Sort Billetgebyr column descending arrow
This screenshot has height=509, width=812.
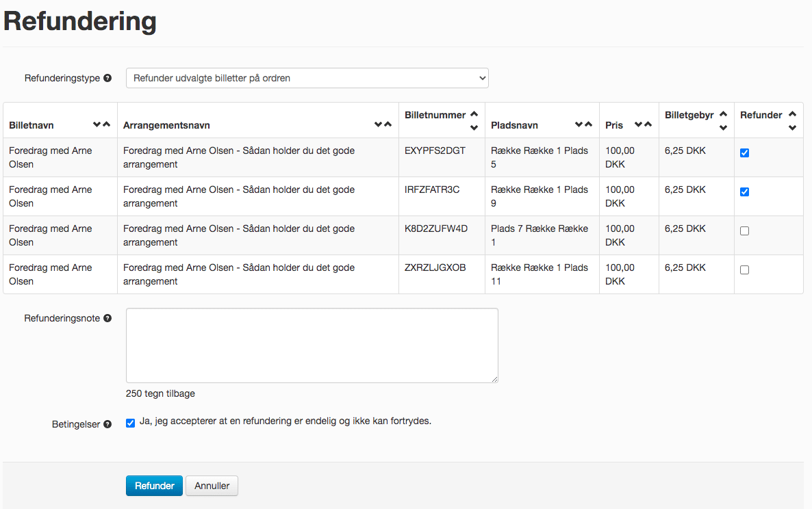click(724, 128)
